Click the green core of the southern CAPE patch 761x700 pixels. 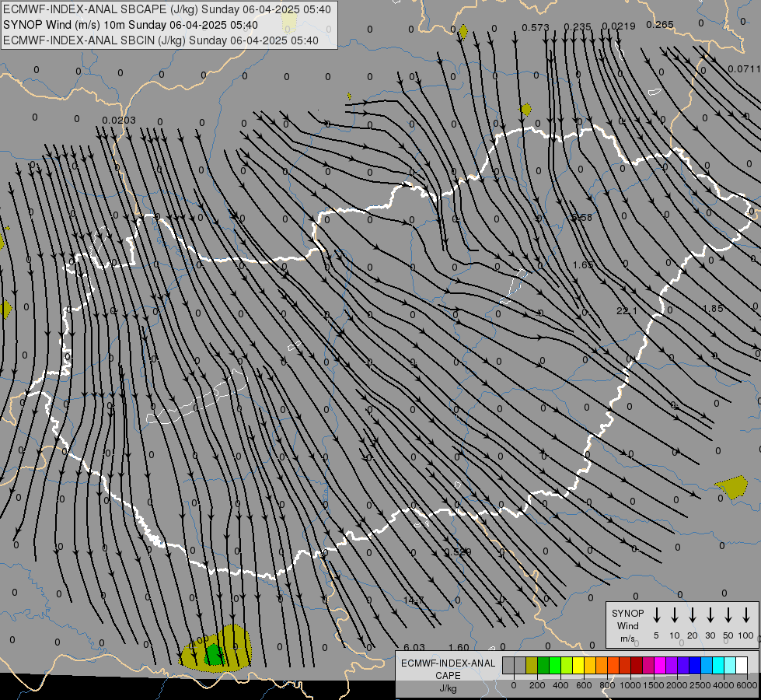tap(214, 655)
